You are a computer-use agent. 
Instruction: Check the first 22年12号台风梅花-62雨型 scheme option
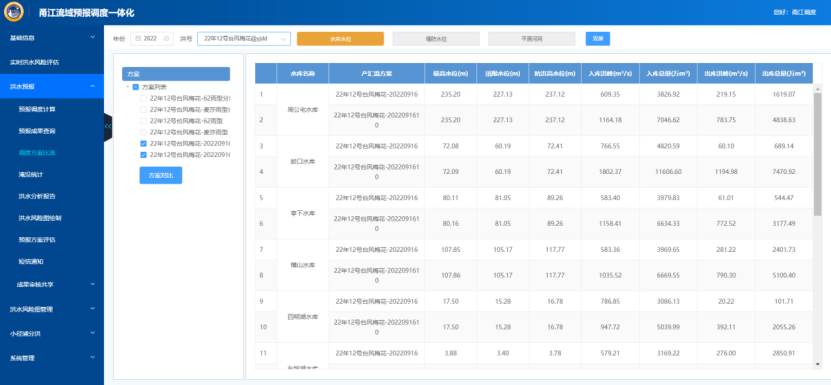[143, 98]
